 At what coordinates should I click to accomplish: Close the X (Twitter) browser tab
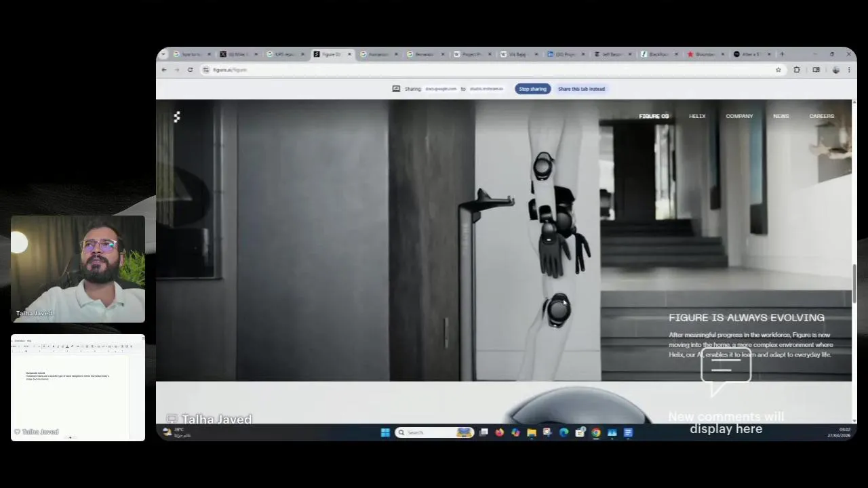coord(256,54)
